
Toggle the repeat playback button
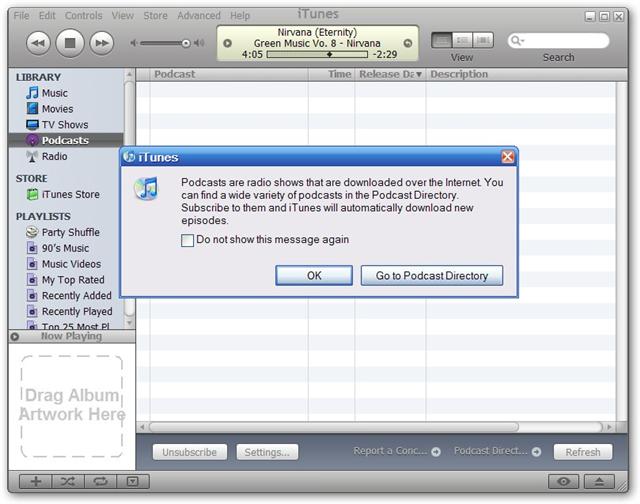click(x=100, y=481)
